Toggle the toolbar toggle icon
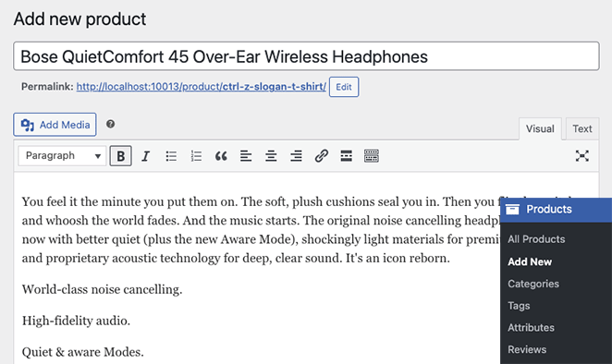This screenshot has width=612, height=364. click(372, 156)
